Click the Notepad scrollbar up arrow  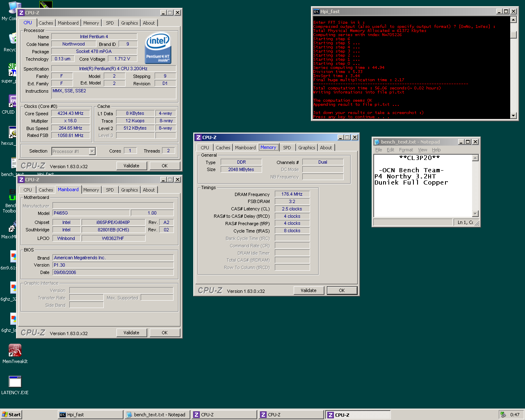tap(475, 158)
